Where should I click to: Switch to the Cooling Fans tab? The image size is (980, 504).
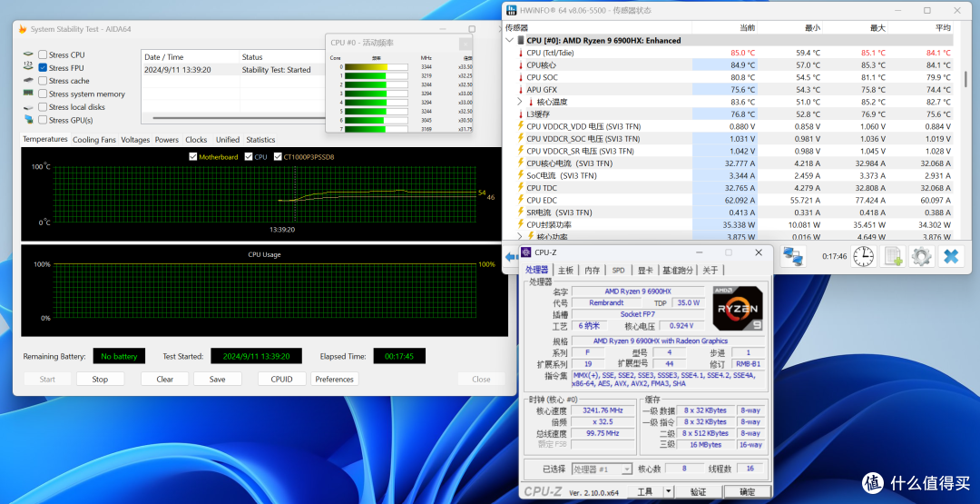coord(94,140)
